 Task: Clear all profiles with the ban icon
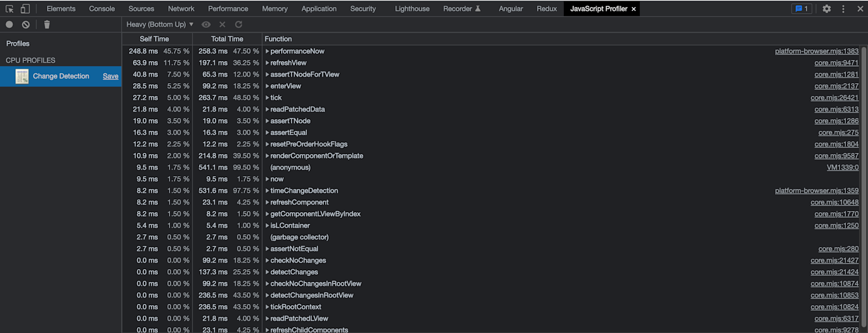coord(26,24)
